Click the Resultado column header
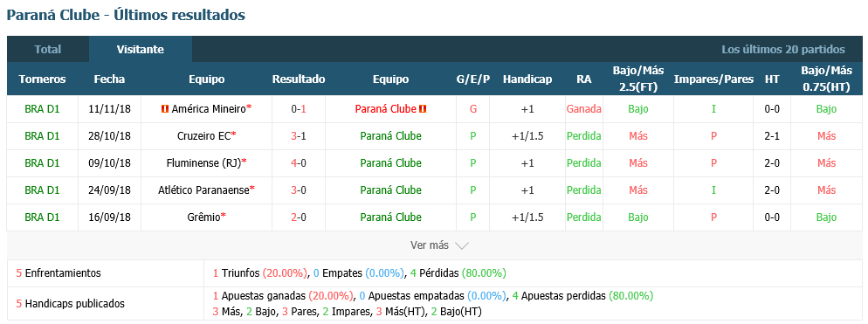This screenshot has height=324, width=868. [299, 79]
